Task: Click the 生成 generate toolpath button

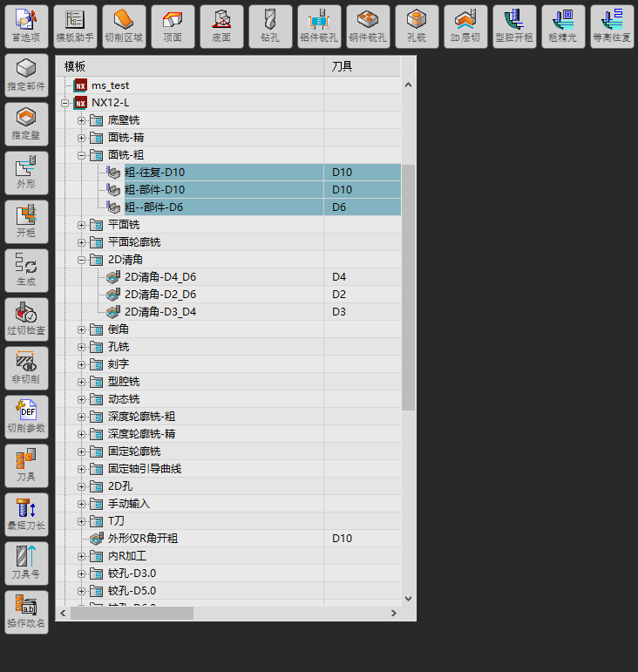Action: coord(26,271)
